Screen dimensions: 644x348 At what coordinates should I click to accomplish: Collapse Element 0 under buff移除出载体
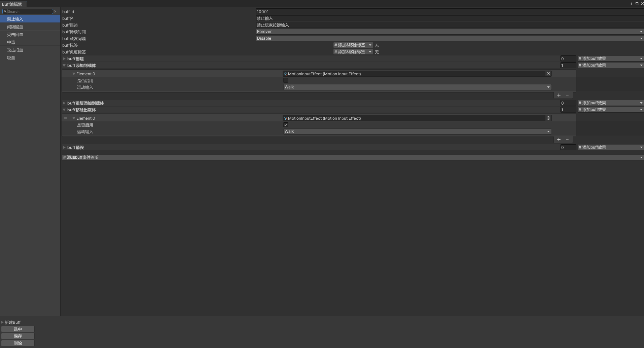(x=74, y=118)
